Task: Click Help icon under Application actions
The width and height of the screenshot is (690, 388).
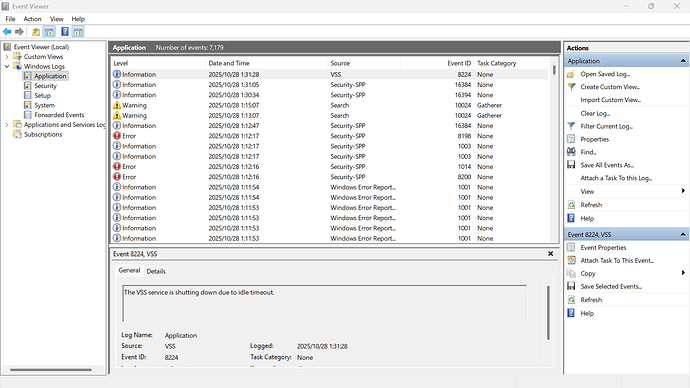Action: click(x=571, y=218)
